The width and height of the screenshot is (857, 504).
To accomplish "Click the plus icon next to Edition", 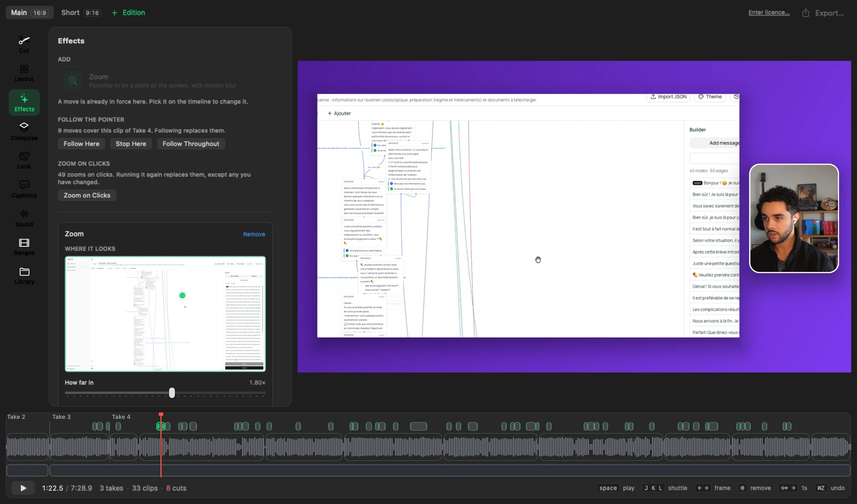I will click(114, 13).
